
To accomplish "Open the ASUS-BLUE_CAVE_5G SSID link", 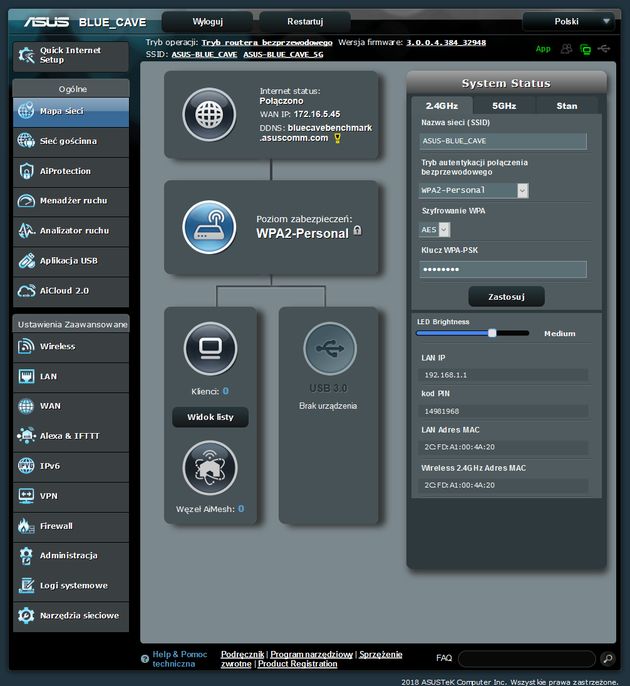I will (x=283, y=54).
